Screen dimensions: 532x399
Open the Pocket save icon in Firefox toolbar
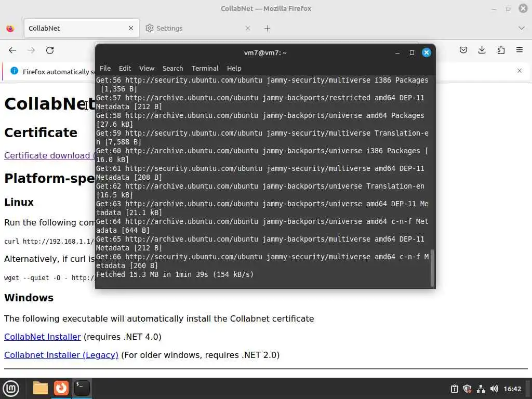tap(463, 50)
